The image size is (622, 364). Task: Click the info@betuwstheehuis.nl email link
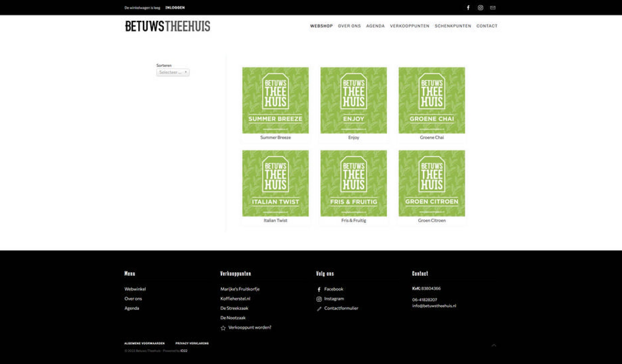pos(434,306)
